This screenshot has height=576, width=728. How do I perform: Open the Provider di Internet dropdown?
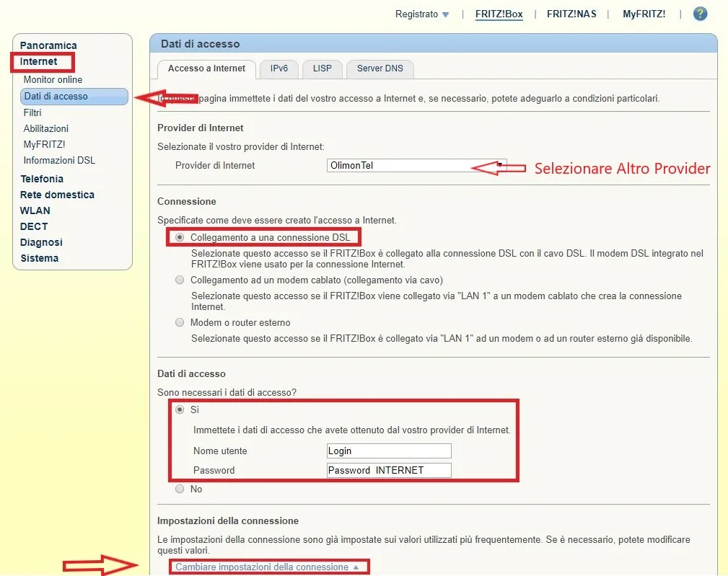pyautogui.click(x=416, y=165)
